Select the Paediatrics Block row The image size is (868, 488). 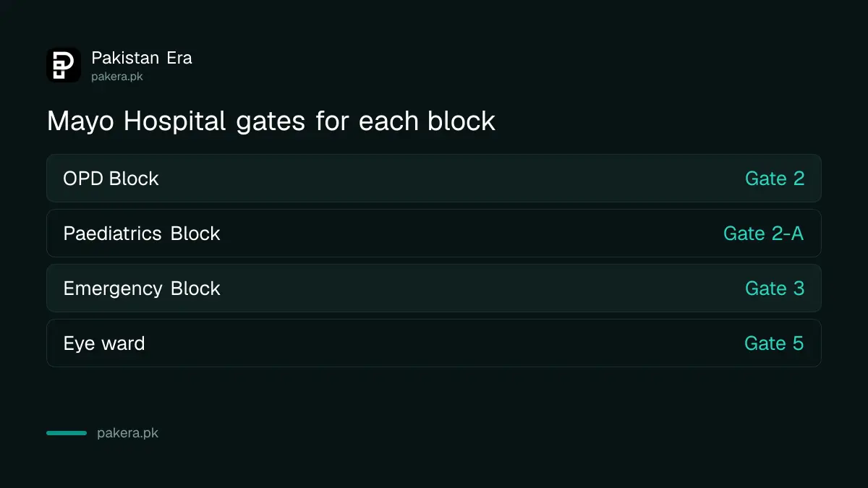pyautogui.click(x=434, y=233)
